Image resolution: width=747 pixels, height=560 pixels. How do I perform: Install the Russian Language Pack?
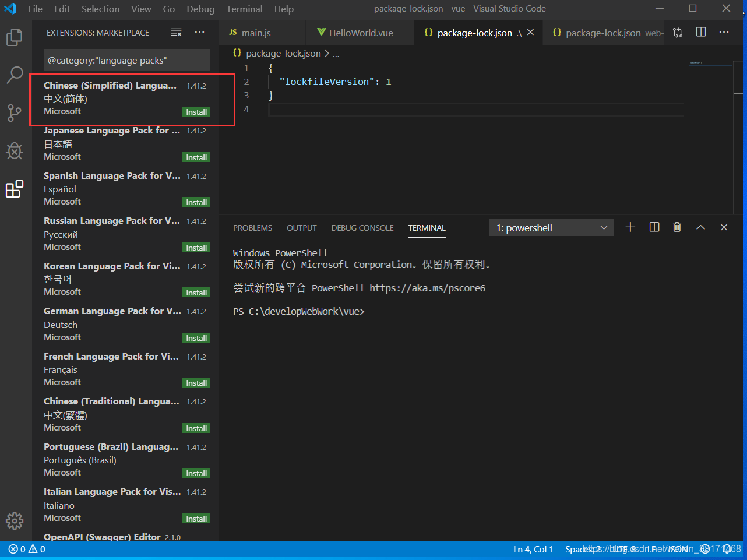click(196, 248)
